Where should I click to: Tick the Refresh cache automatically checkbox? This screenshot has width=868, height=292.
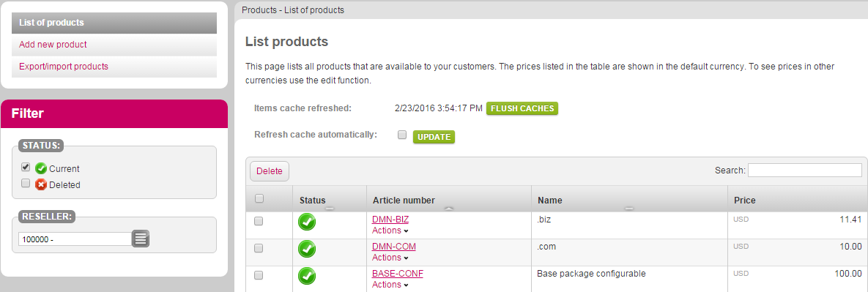point(402,135)
